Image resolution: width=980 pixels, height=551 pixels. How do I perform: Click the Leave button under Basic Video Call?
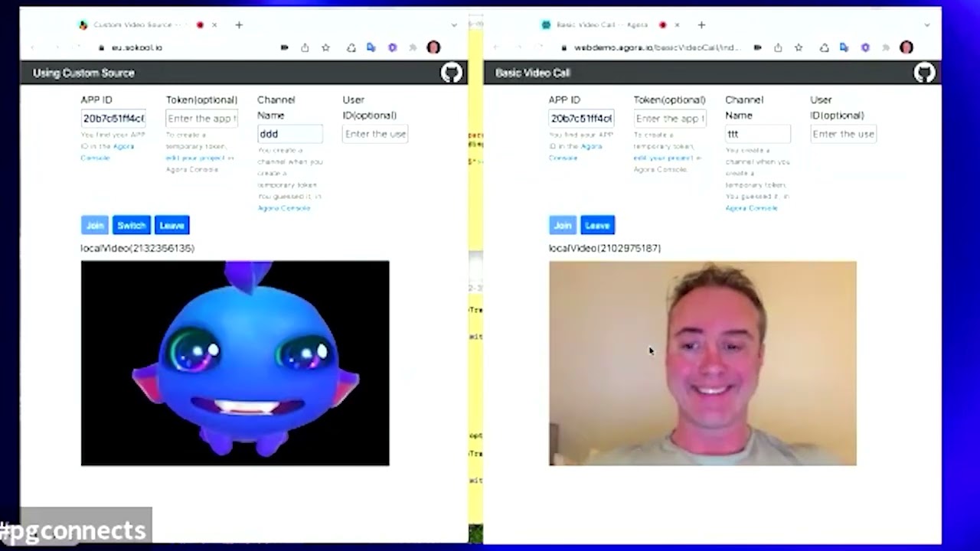[597, 226]
